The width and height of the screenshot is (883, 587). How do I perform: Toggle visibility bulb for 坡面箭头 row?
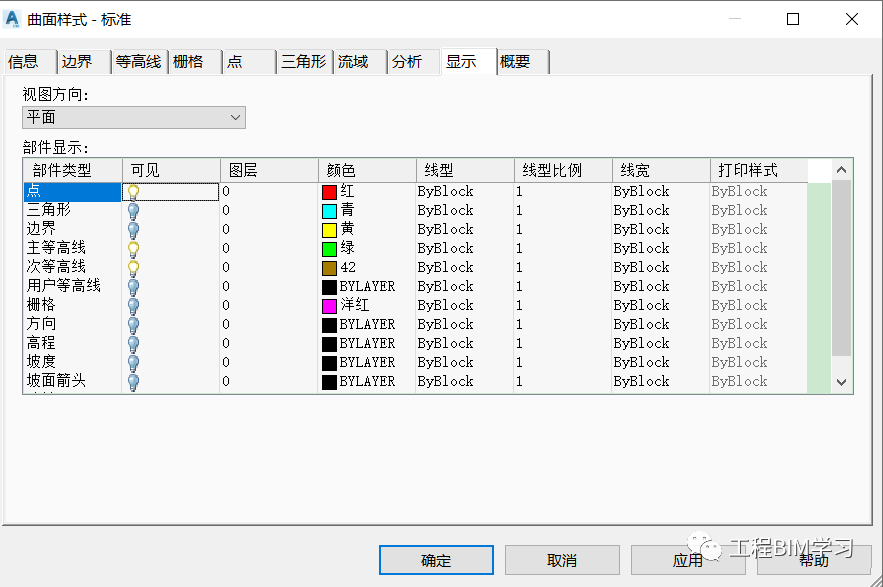coord(133,383)
